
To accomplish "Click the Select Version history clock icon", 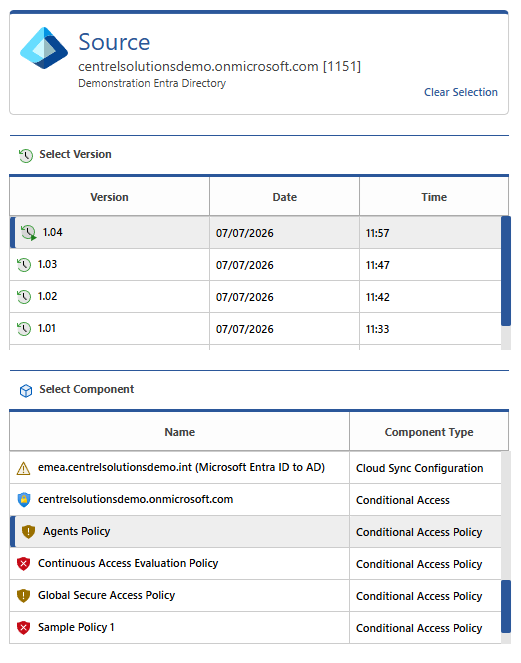I will pos(26,155).
